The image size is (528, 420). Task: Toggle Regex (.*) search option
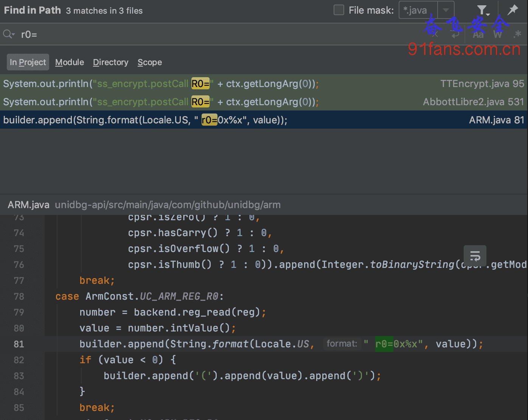point(517,34)
